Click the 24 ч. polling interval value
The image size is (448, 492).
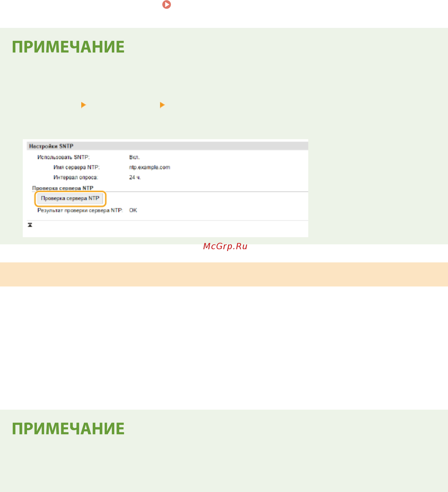[135, 177]
